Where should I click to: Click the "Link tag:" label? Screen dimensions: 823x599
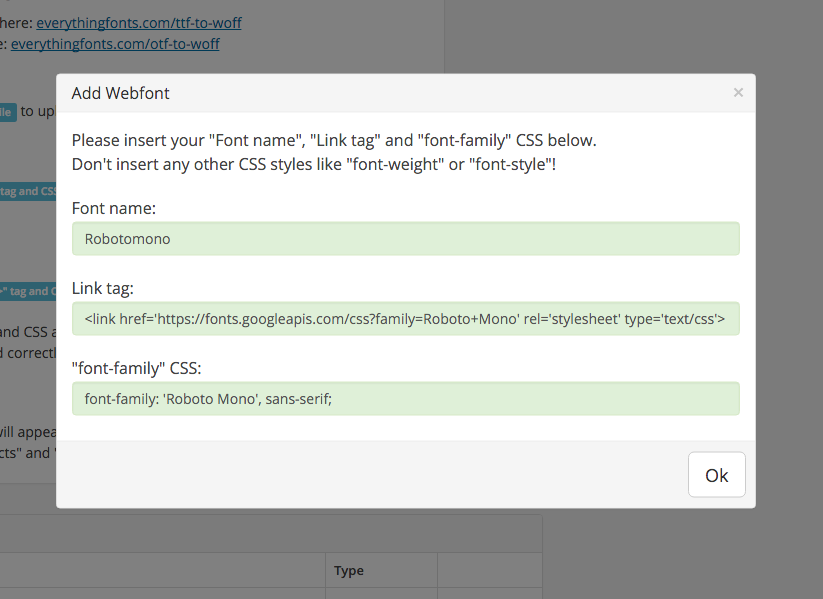(103, 288)
